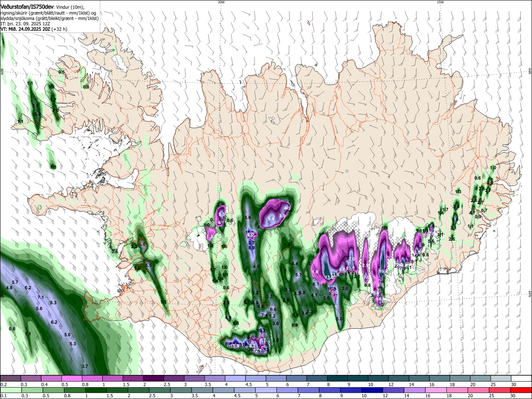Select upper legend swatch between 1 and 1.5

tap(113, 378)
